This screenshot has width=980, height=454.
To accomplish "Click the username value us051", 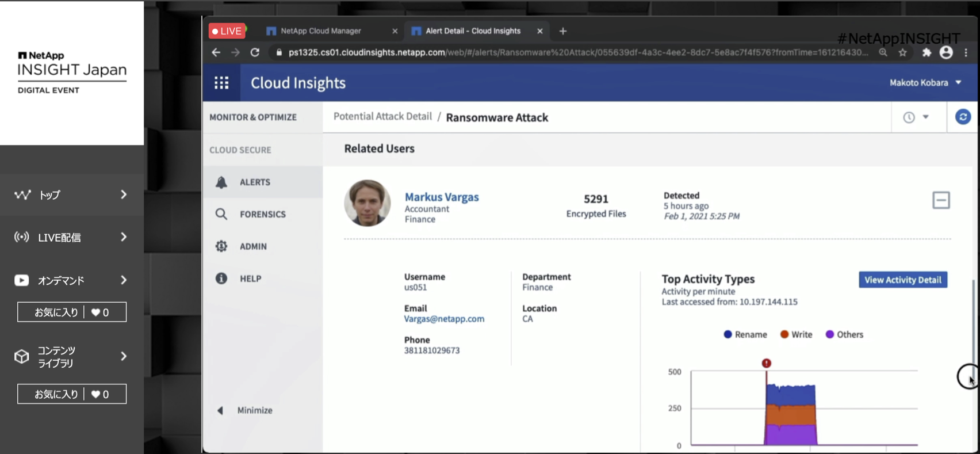I will tap(415, 287).
